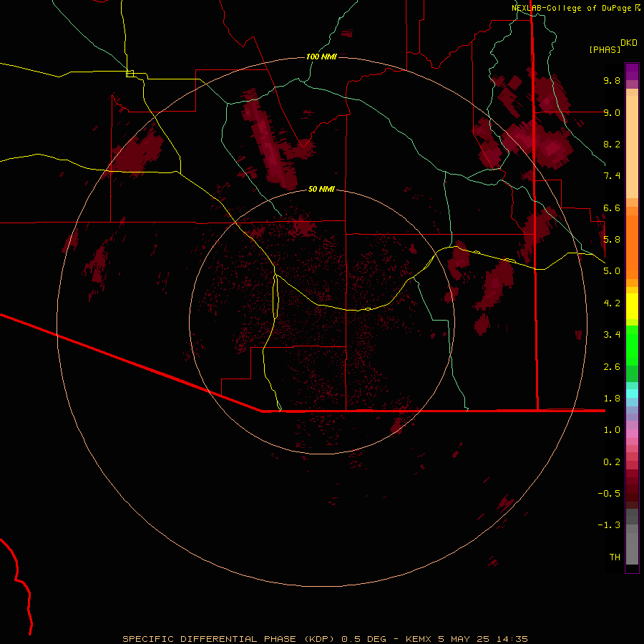Pick the purple band atop the color bar

pos(632,72)
